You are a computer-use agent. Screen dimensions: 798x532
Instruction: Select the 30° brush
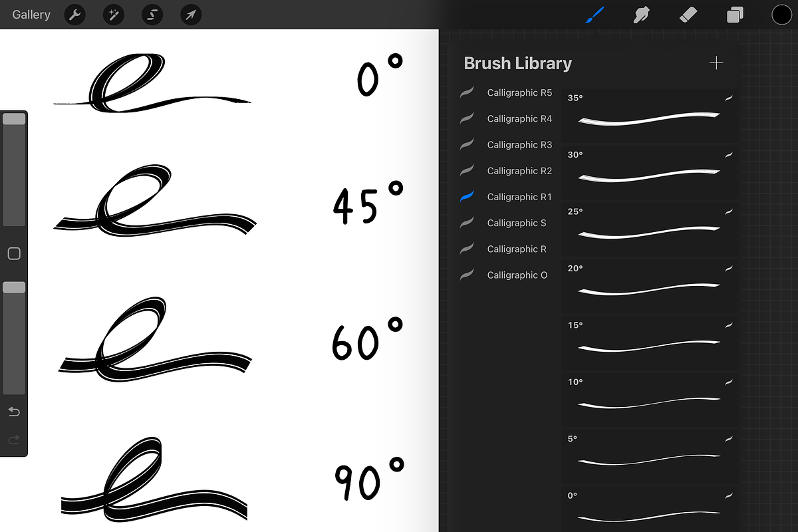point(649,172)
